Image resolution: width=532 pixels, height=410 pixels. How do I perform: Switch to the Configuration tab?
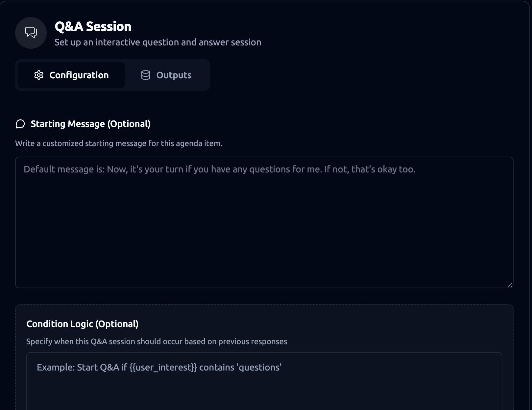pos(71,75)
